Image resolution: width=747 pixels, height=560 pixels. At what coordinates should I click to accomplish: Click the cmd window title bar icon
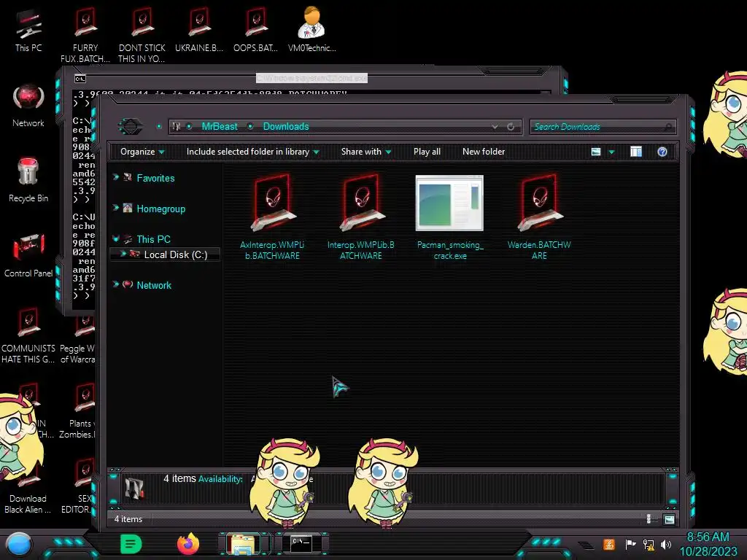coord(80,79)
